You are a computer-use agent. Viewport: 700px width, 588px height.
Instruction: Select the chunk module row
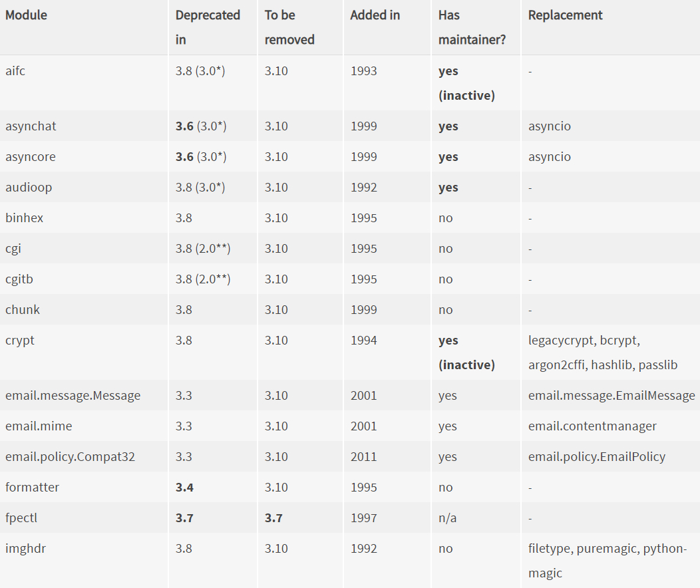click(350, 309)
